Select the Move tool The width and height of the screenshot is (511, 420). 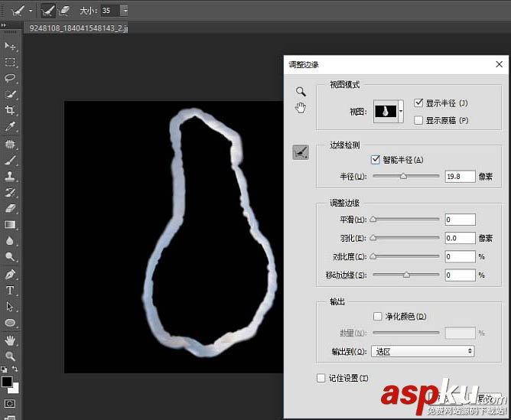pyautogui.click(x=10, y=46)
